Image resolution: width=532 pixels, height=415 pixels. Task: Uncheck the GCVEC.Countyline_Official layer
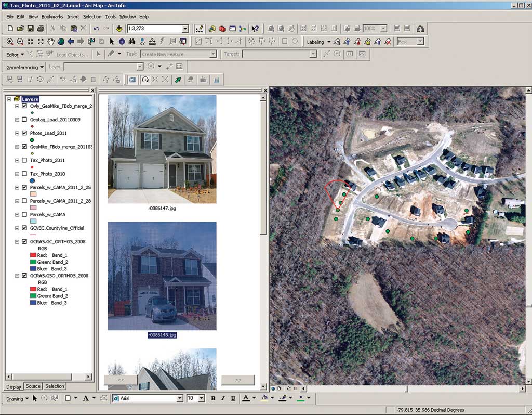[24, 228]
